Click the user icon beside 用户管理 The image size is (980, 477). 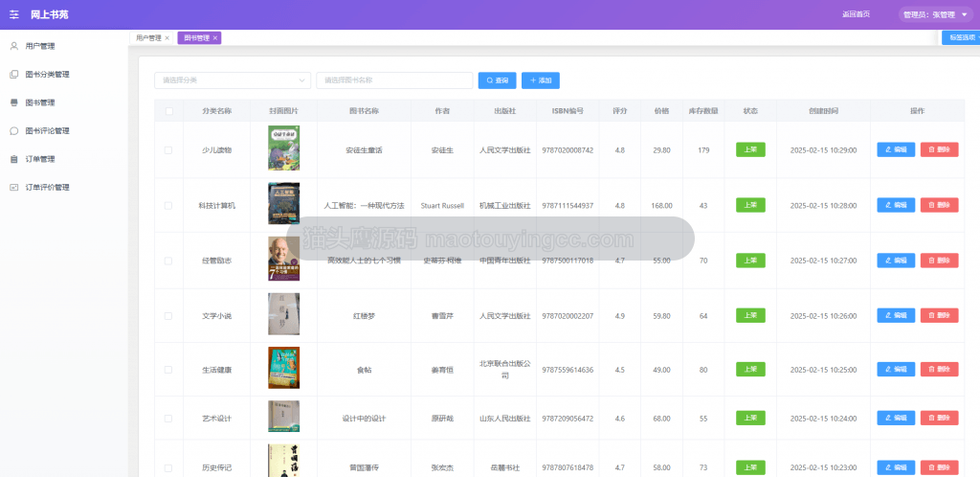[x=13, y=46]
